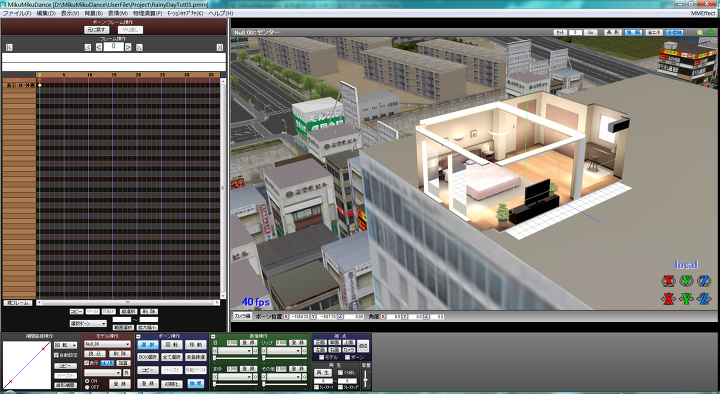
Task: Click previous-morph arrow beside リップ dropdown
Action: click(264, 351)
